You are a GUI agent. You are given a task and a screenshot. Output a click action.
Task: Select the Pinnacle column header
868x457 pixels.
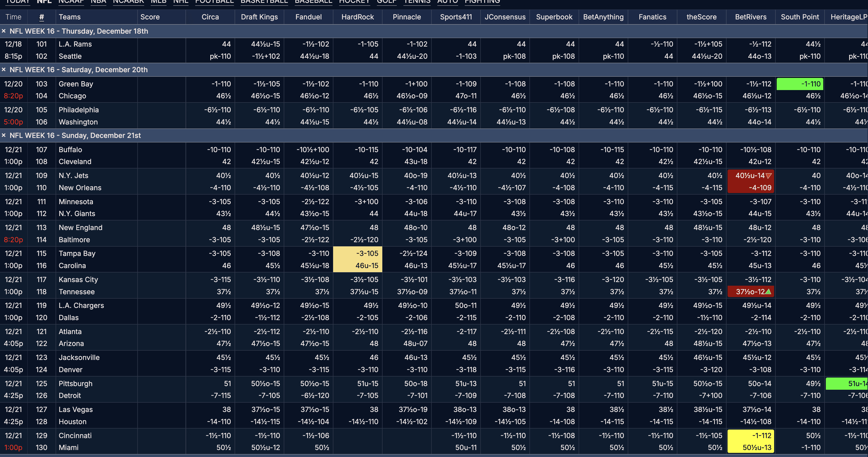pos(406,17)
